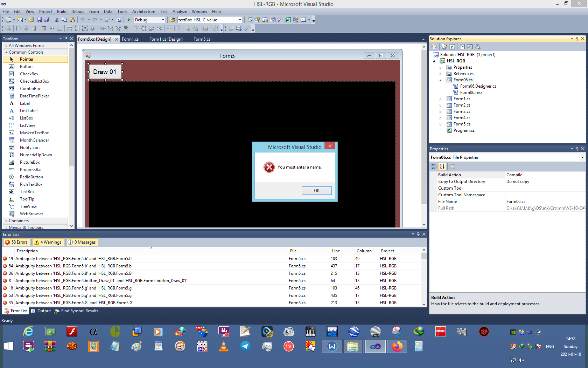Expand the Containers toolbox group
The width and height of the screenshot is (588, 368).
(6, 221)
